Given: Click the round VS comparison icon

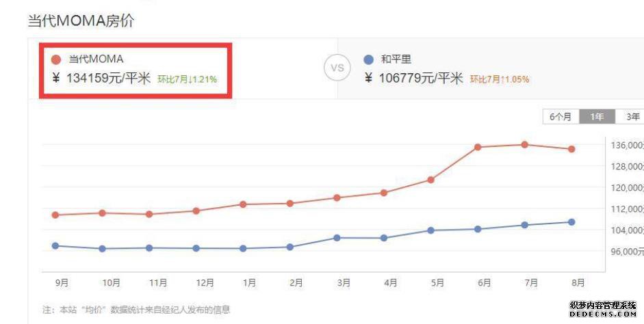Looking at the screenshot, I should click(x=337, y=68).
